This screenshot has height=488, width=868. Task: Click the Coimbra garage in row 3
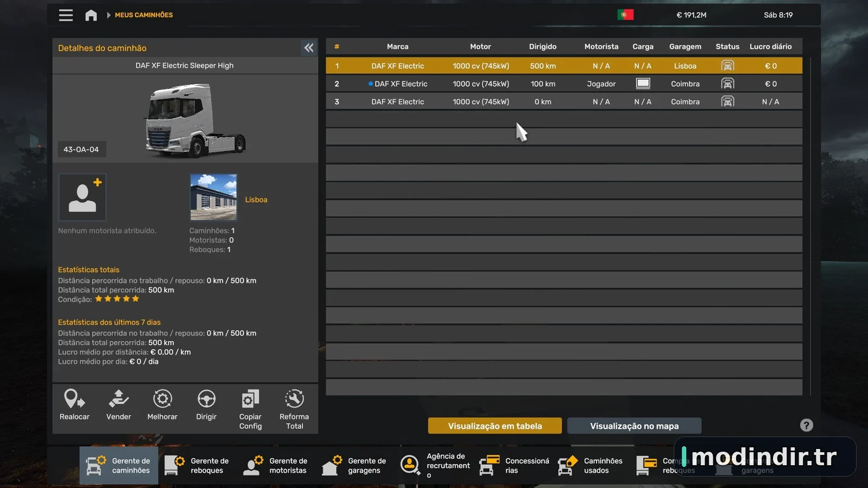[685, 102]
